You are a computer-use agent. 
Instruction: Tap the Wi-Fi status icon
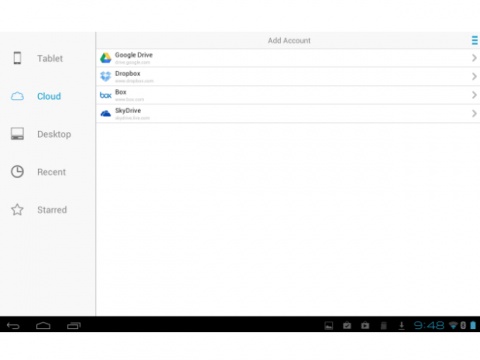(x=453, y=325)
